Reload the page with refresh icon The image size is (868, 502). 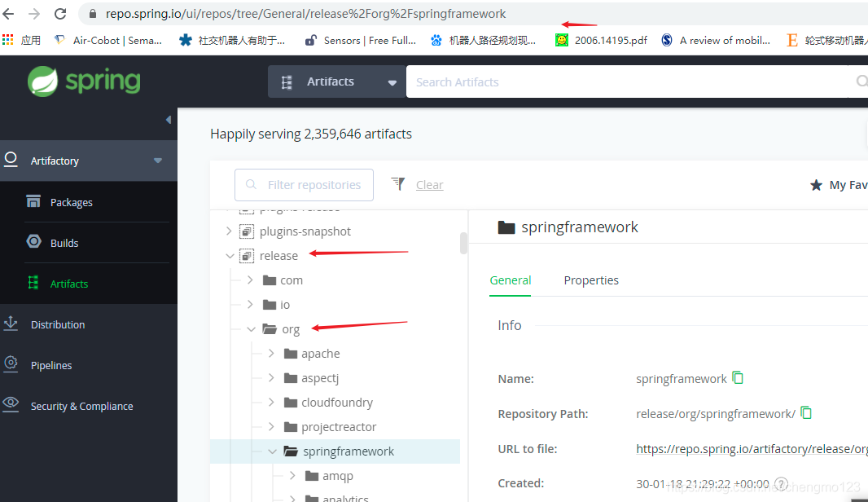click(59, 13)
